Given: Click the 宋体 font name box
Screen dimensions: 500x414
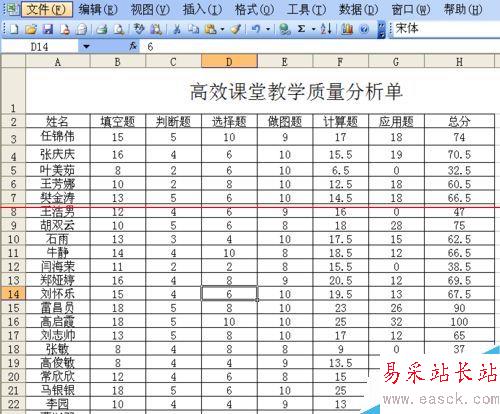Looking at the screenshot, I should tap(446, 29).
